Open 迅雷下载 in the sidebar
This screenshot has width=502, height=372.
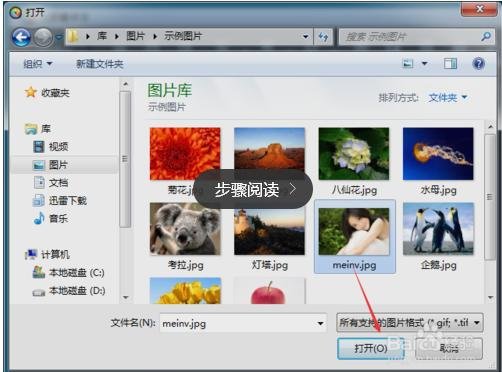click(x=68, y=201)
